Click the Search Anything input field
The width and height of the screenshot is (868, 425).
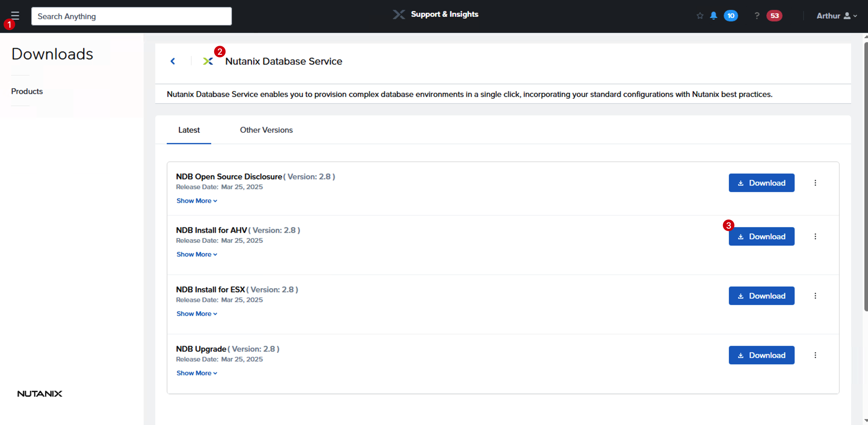click(131, 16)
